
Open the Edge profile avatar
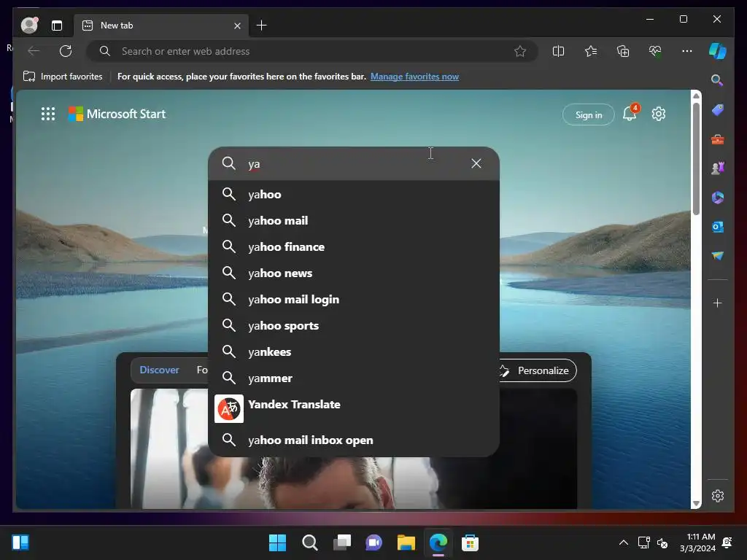tap(29, 25)
